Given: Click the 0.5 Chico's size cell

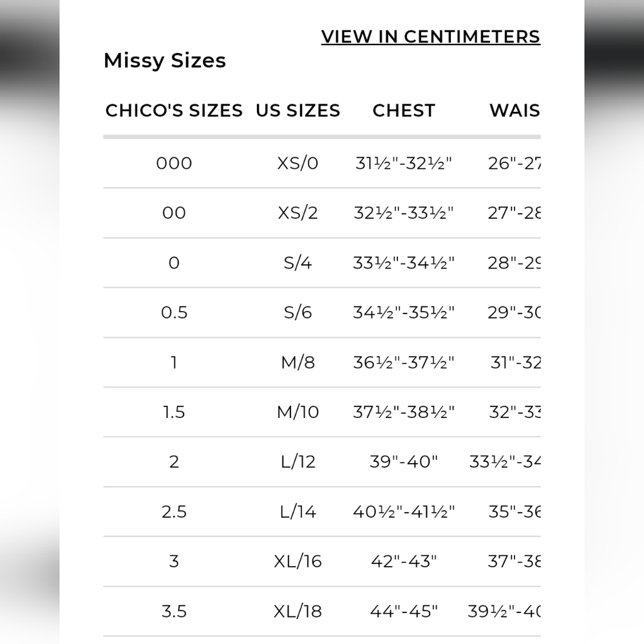Looking at the screenshot, I should coord(174,312).
